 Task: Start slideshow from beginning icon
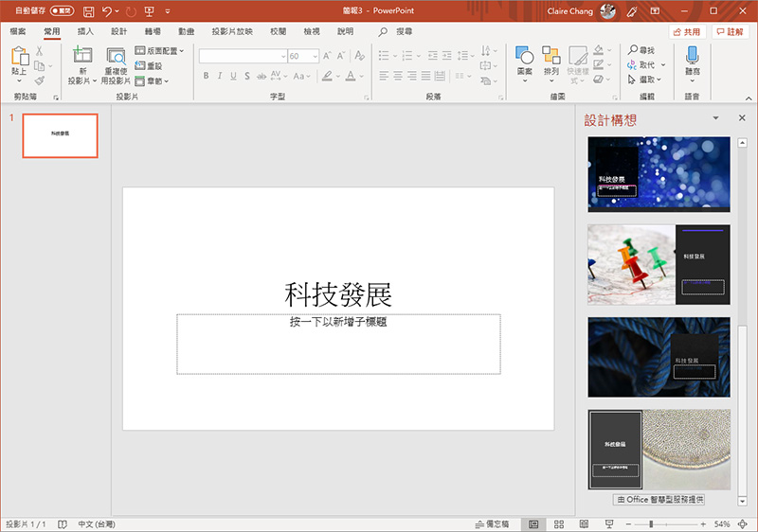[x=150, y=11]
